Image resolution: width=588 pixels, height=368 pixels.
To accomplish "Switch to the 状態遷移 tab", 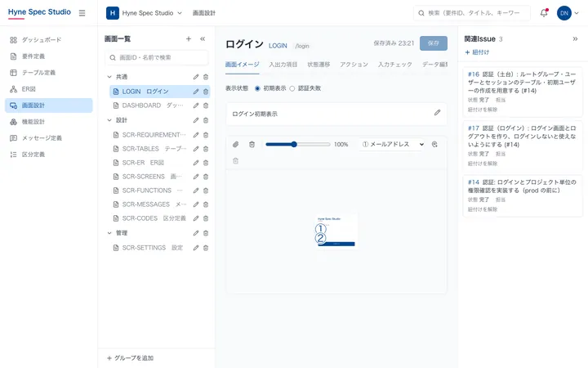I will pos(318,65).
